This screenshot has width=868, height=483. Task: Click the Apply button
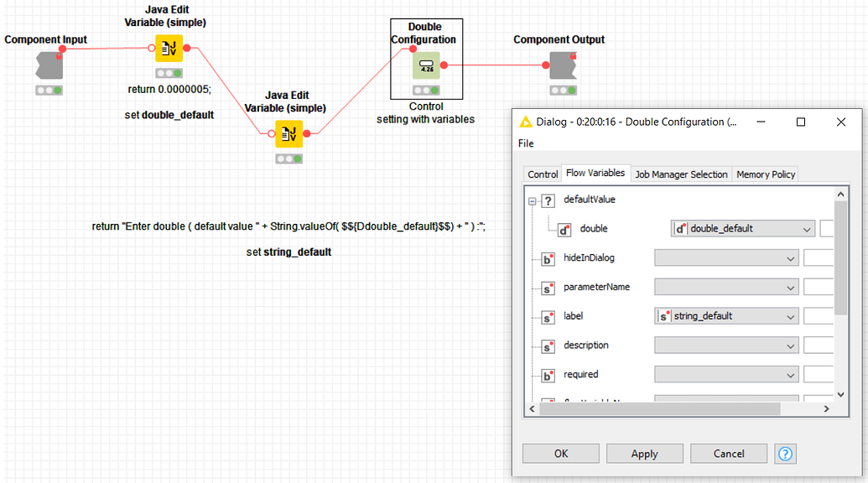pos(644,453)
